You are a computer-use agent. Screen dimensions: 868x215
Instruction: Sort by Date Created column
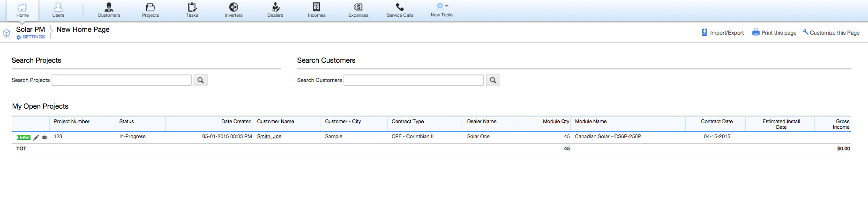[x=236, y=121]
